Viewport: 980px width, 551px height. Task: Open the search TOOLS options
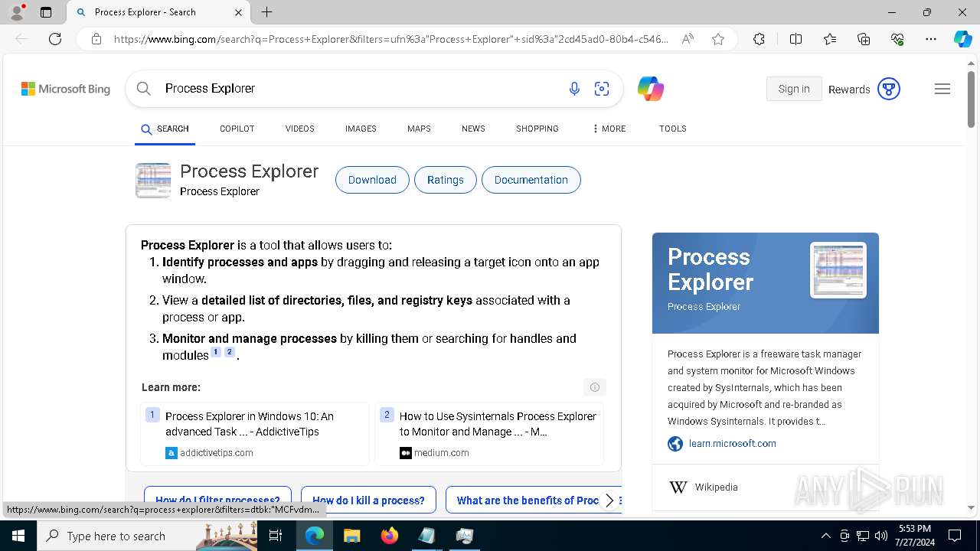pos(673,129)
